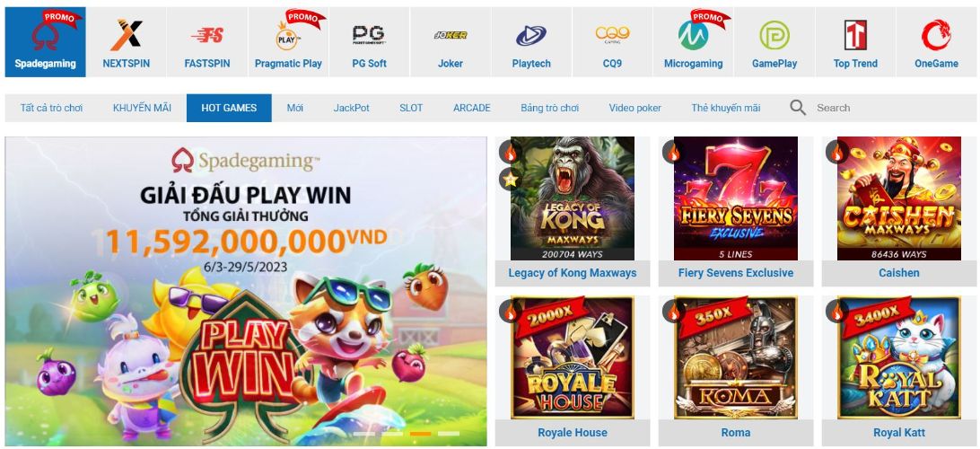Open the JackPot tab
This screenshot has height=449, width=980.
[x=351, y=108]
